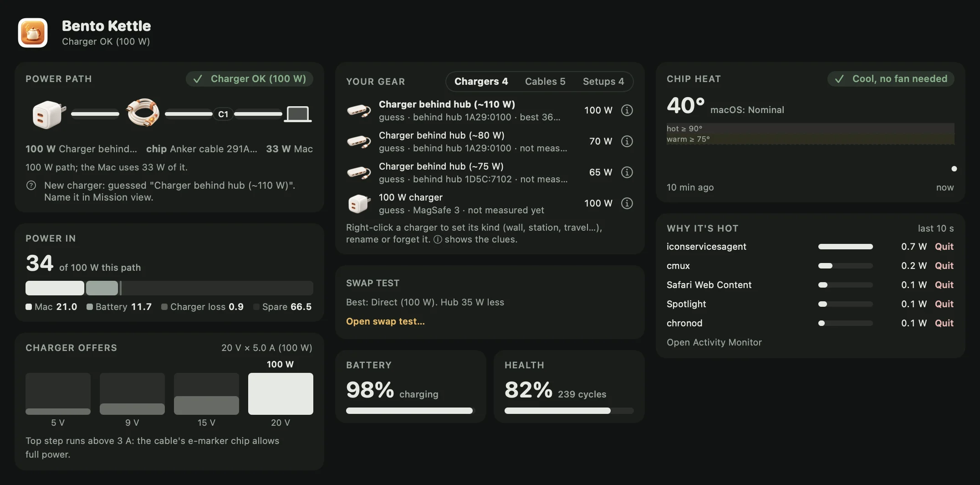Image resolution: width=980 pixels, height=485 pixels.
Task: Click the Cool, no fan needed badge
Action: 891,79
